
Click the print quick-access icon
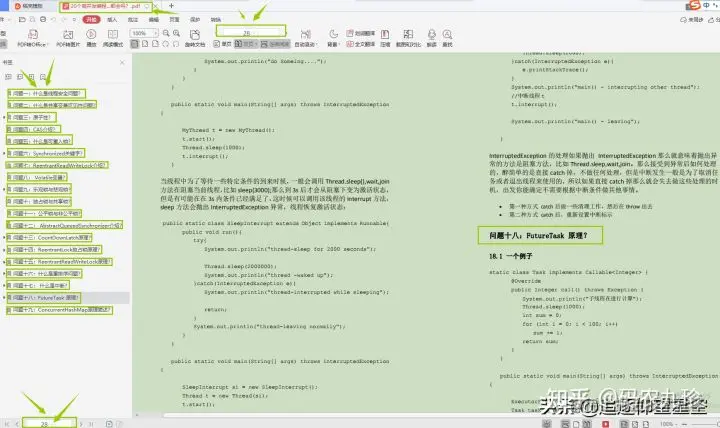pyautogui.click(x=43, y=20)
